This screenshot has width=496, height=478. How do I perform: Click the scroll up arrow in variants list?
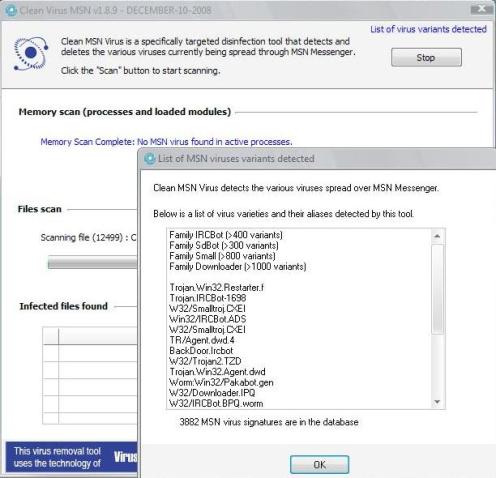pyautogui.click(x=437, y=236)
